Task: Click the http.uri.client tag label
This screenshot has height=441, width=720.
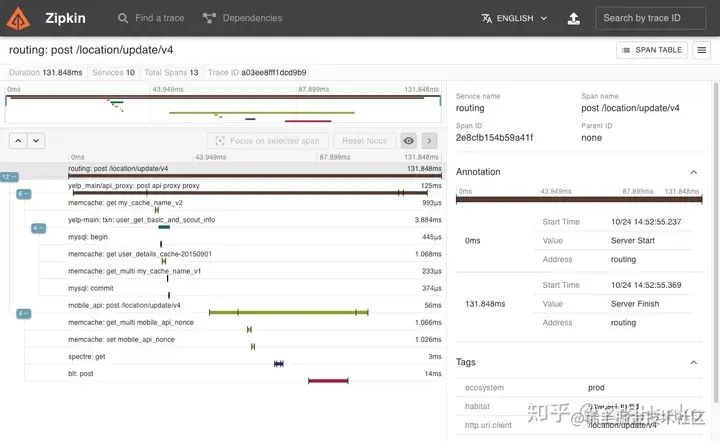Action: tap(488, 425)
